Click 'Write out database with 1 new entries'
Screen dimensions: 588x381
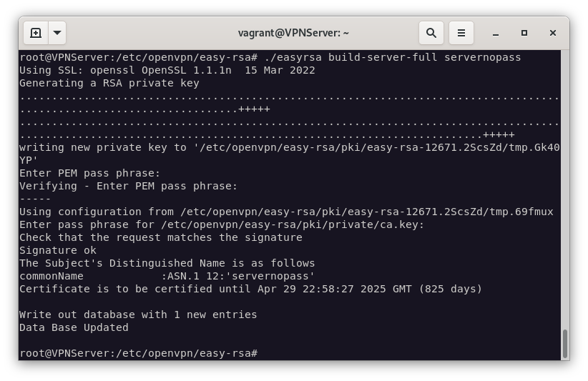point(138,315)
